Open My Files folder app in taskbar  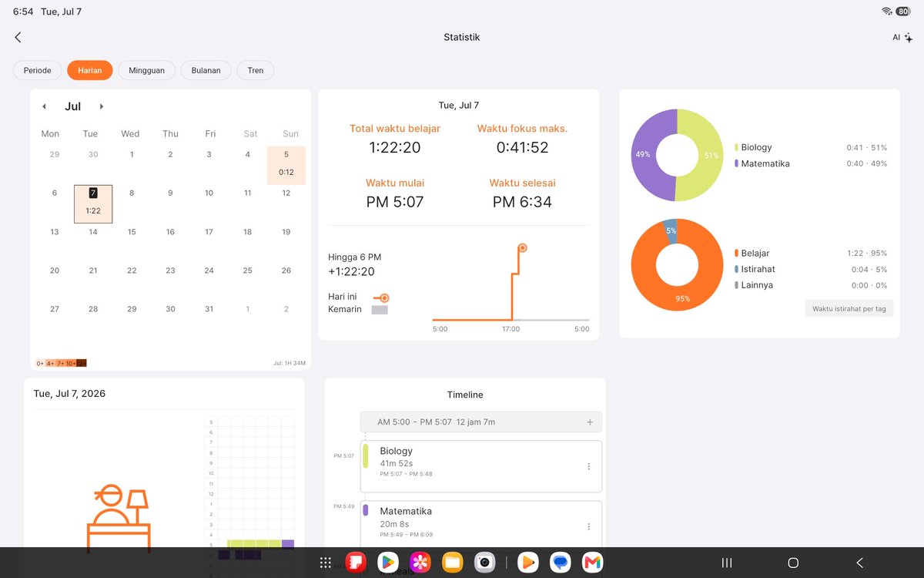[x=453, y=563]
